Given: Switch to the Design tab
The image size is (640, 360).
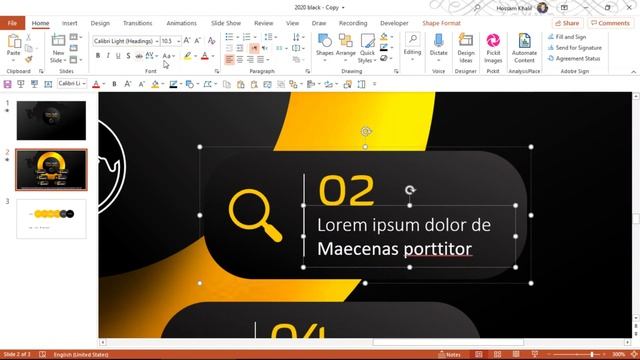Looking at the screenshot, I should point(100,23).
